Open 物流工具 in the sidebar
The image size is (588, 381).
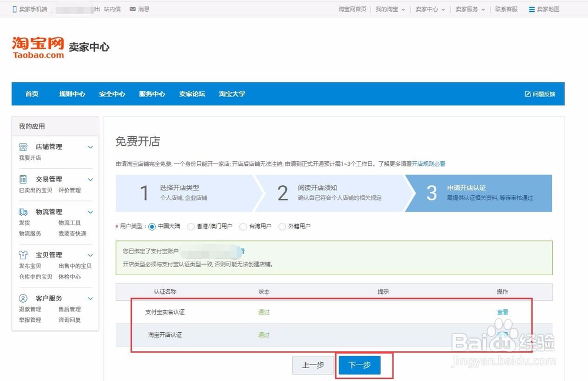tap(69, 223)
